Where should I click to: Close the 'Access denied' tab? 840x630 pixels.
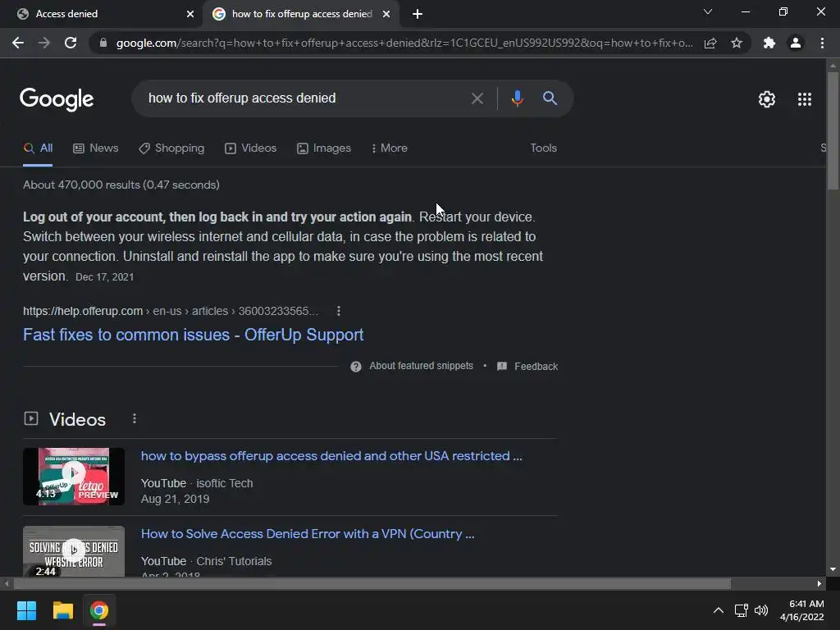(190, 14)
